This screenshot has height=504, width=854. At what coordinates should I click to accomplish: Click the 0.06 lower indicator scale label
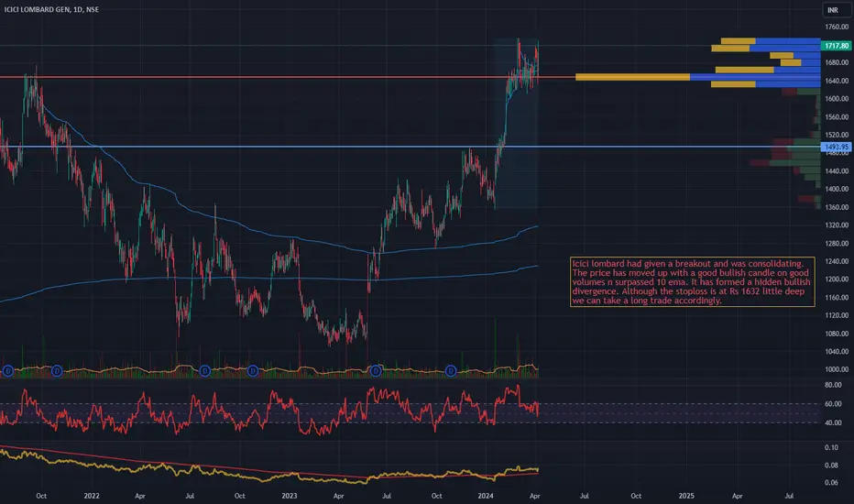[831, 483]
